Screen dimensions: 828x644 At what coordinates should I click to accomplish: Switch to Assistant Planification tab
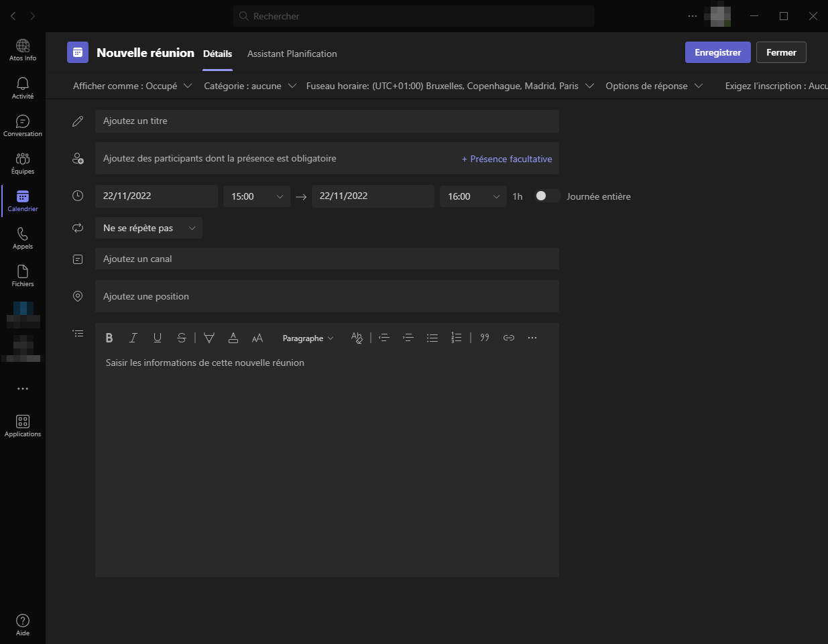tap(292, 54)
